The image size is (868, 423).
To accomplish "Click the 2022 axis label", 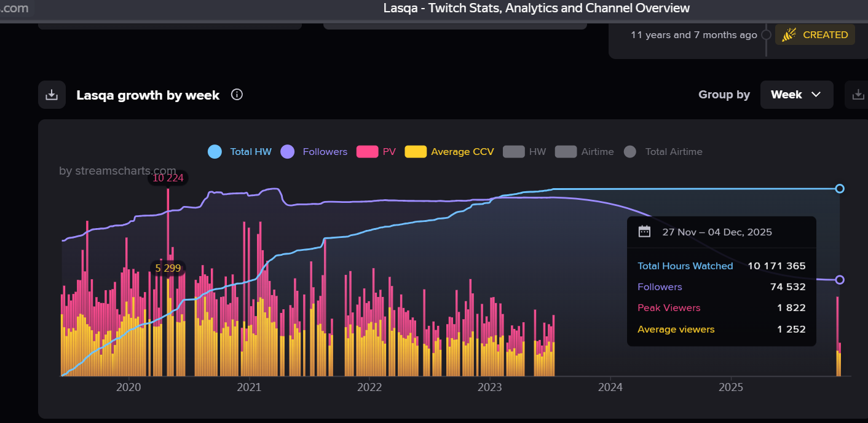I will coord(369,387).
